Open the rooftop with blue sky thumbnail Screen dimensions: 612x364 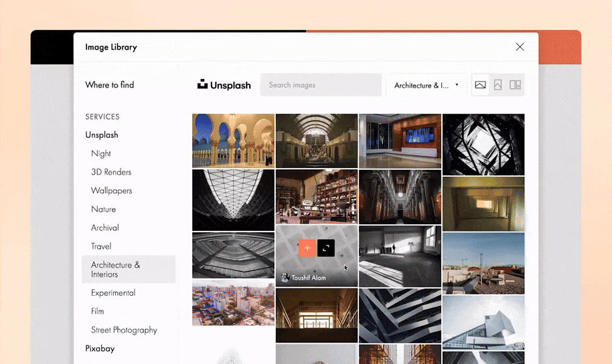[x=483, y=263]
